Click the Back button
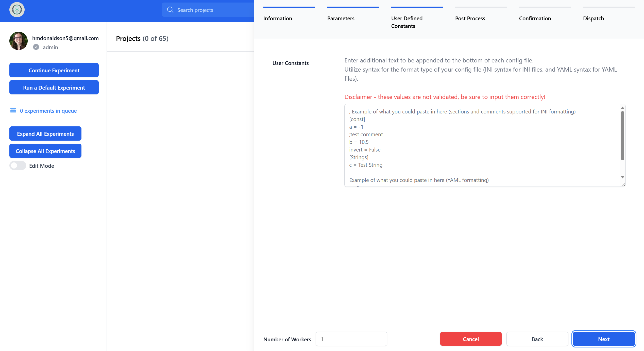This screenshot has width=644, height=351. [537, 339]
